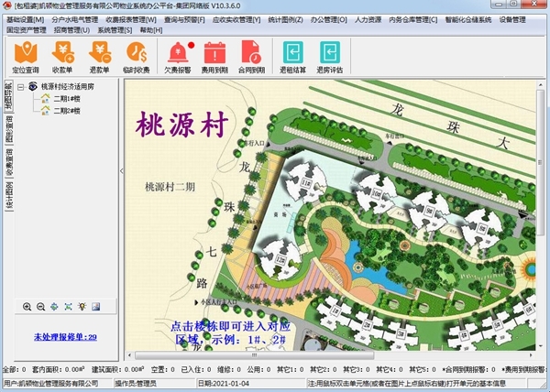
Task: Select 二期1#楼 in the tree
Action: (x=67, y=99)
